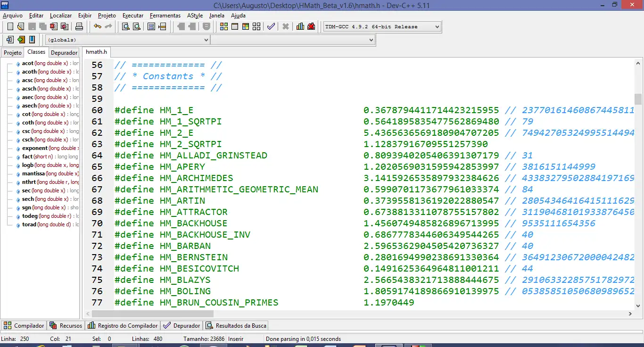644x347 pixels.
Task: Switch to the Classes side tab
Action: click(36, 52)
